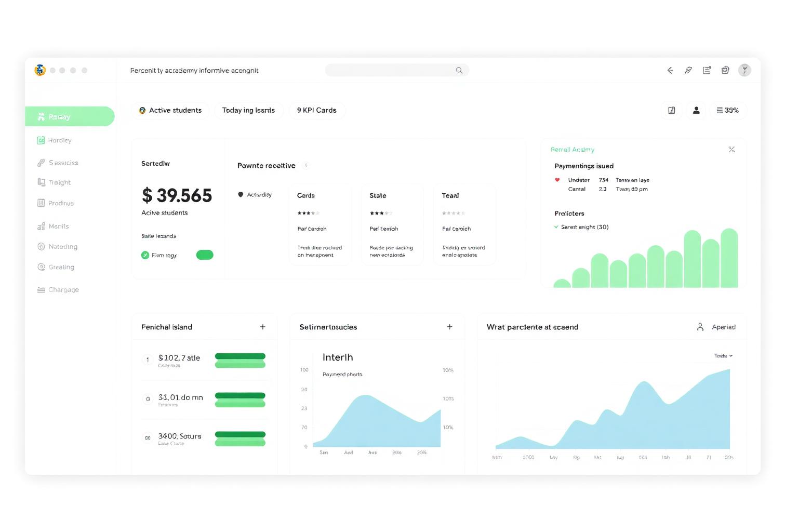Click the back arrow icon in header

(670, 70)
